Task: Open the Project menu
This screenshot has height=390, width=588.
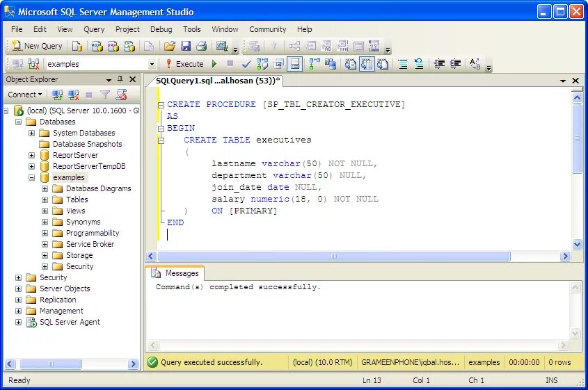Action: (127, 29)
